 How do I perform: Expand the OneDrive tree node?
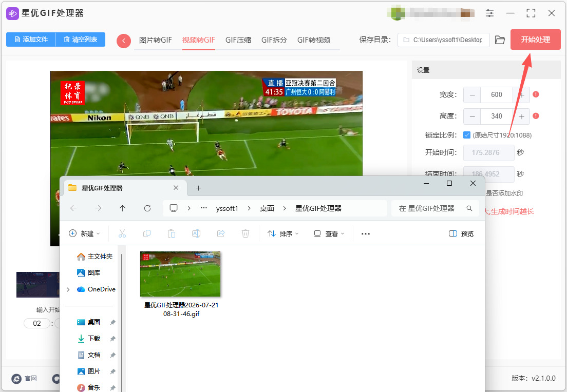click(x=68, y=289)
